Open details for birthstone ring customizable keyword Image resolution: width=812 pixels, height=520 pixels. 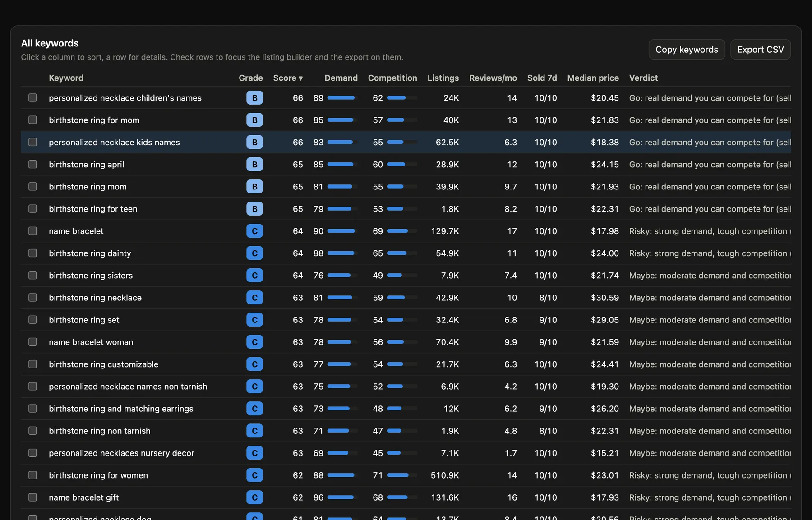click(103, 364)
